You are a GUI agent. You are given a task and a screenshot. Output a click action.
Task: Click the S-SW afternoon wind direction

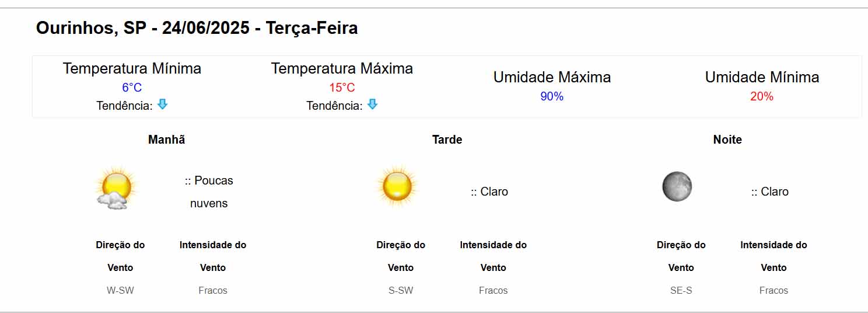[x=401, y=290]
